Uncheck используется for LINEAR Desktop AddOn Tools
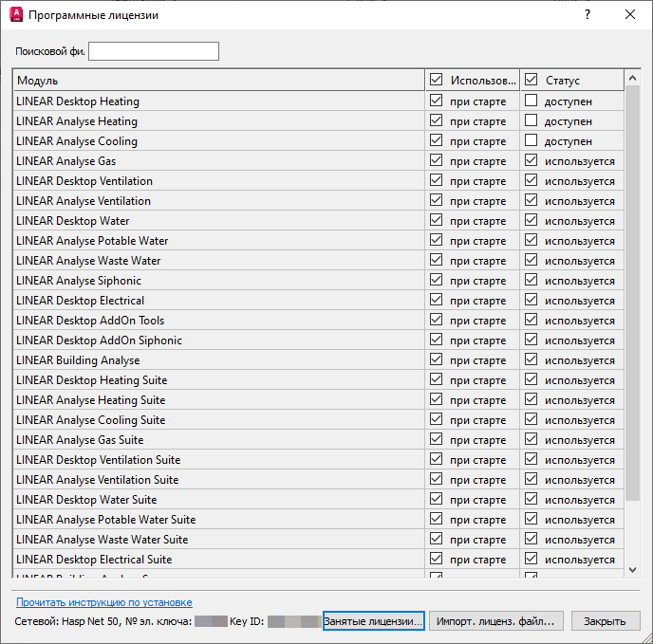This screenshot has width=653, height=644. coord(531,320)
